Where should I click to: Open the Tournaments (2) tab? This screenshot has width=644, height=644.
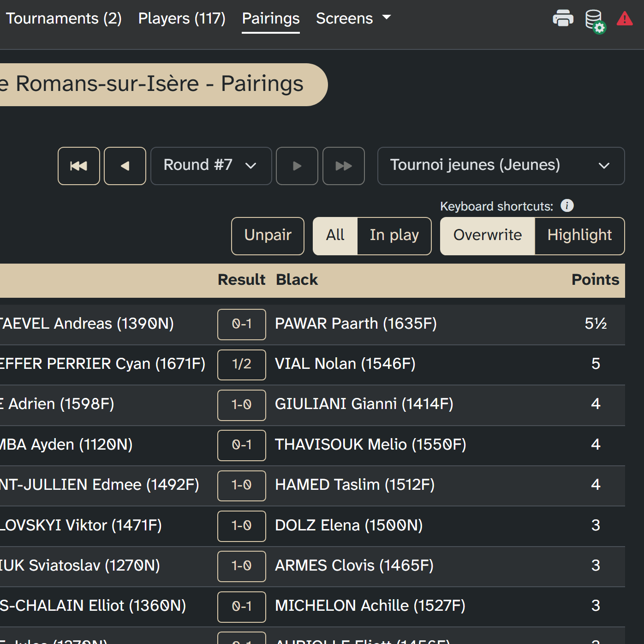pos(64,18)
